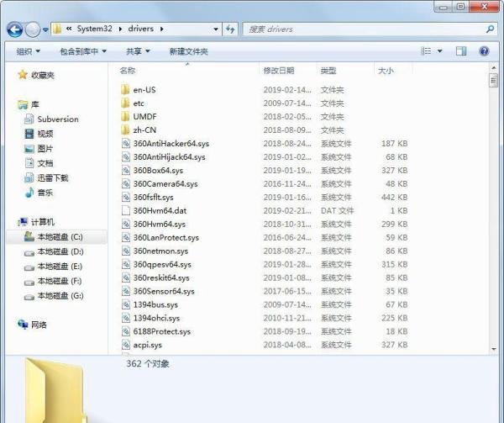Go back with the Back arrow button
Screen dimensions: 504x423
[x=15, y=29]
